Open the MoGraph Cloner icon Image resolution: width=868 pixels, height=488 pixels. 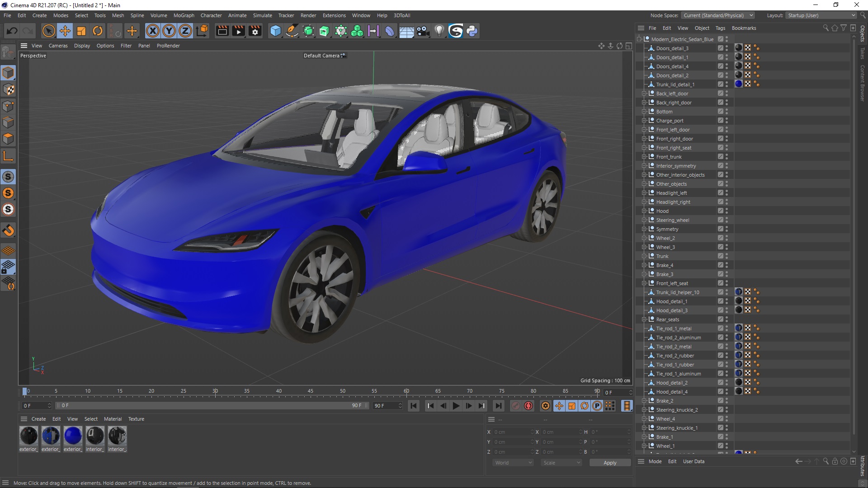[357, 31]
